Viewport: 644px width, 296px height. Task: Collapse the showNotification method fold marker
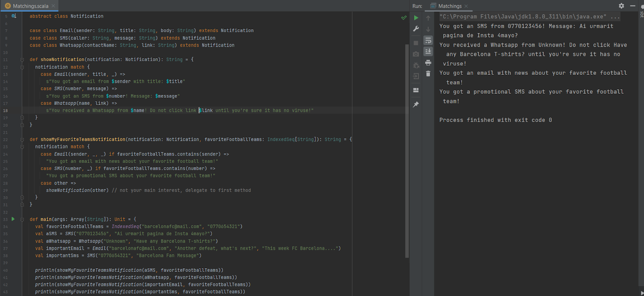[22, 60]
